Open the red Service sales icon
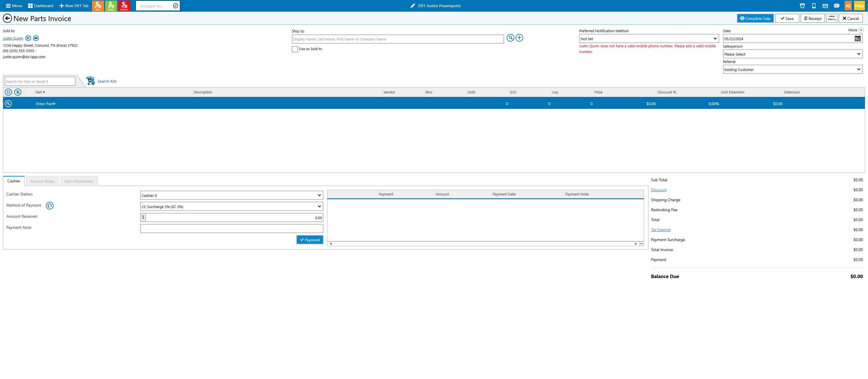 pyautogui.click(x=124, y=6)
